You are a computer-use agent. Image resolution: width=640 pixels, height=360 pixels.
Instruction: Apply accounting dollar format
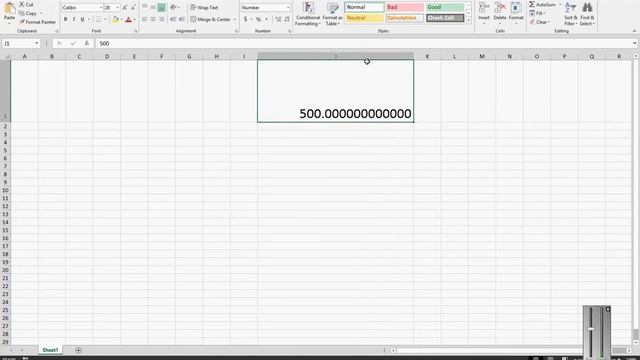245,19
